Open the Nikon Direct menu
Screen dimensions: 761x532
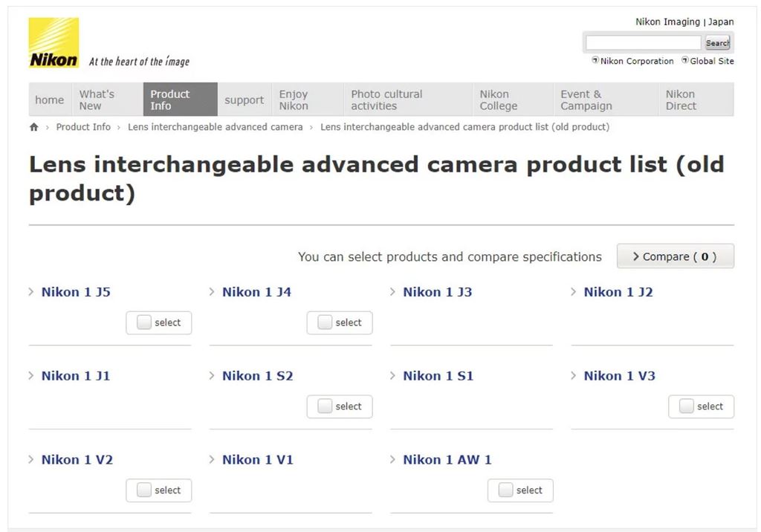click(696, 100)
